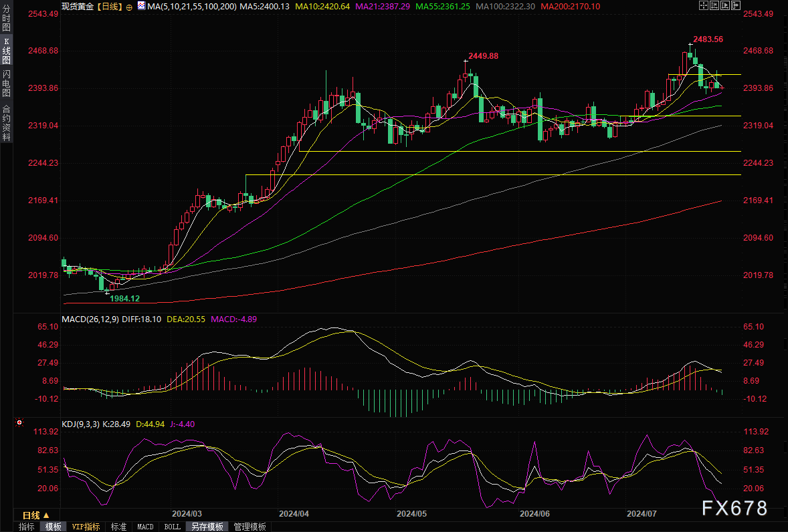The height and width of the screenshot is (532, 788).
Task: Click the MA indicator chart icon
Action: 141,5
